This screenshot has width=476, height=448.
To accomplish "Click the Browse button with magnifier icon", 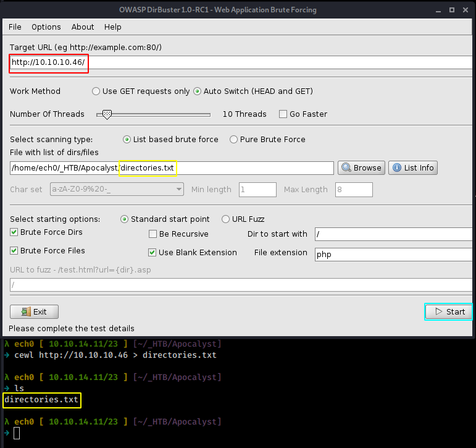I will [362, 167].
